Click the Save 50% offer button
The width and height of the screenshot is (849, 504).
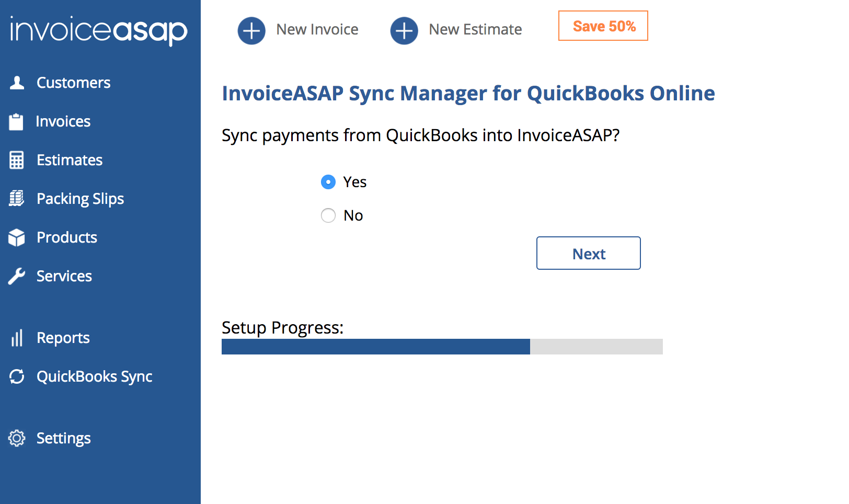603,26
